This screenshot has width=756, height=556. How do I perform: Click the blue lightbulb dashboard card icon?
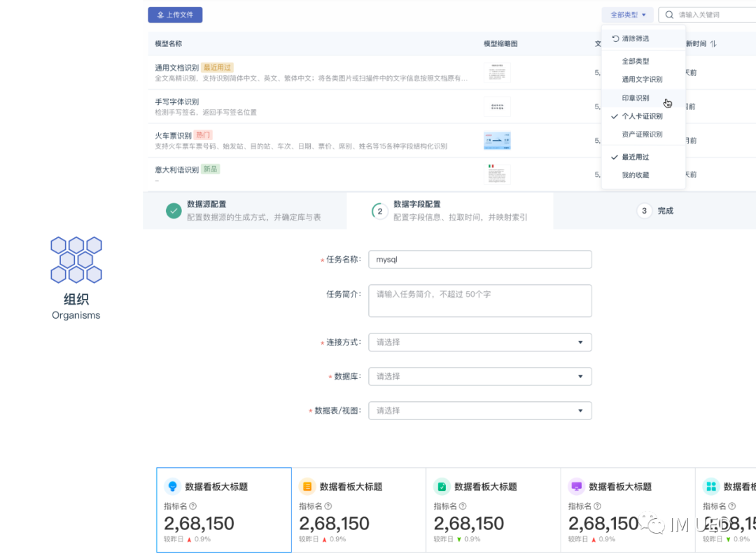point(172,486)
